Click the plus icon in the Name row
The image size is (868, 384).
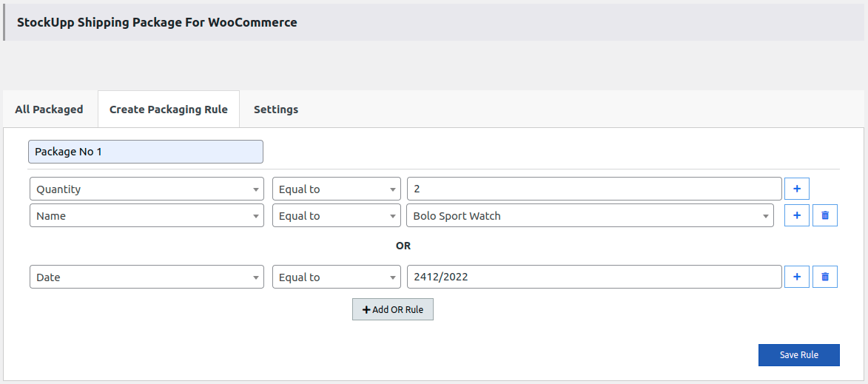(x=796, y=215)
